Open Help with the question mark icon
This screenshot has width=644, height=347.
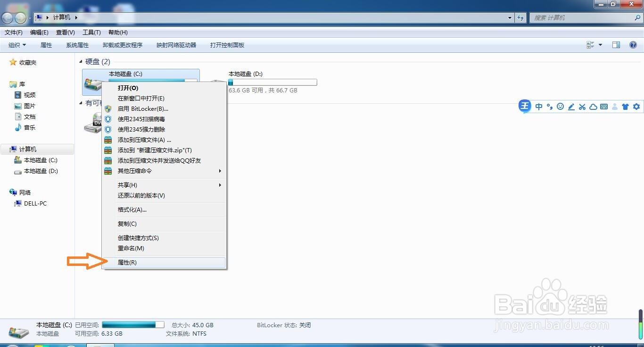[633, 45]
